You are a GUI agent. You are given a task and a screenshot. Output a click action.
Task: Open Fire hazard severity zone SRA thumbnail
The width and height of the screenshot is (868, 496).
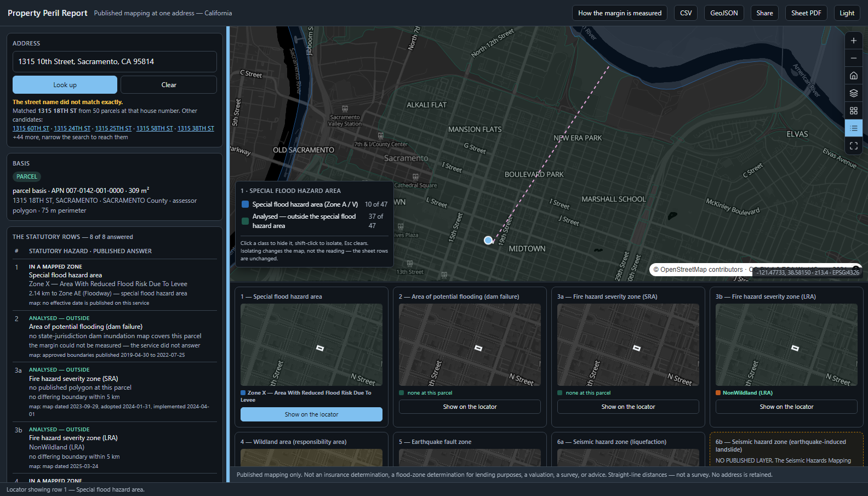(x=628, y=345)
